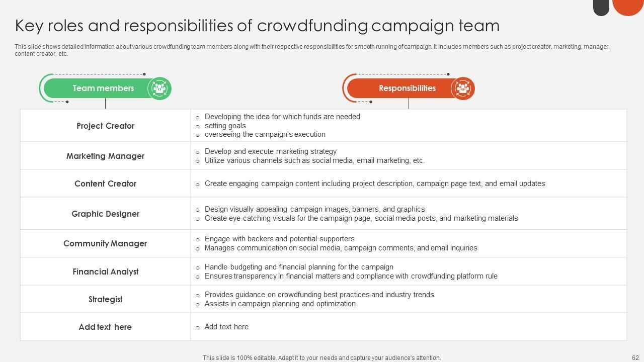Click the '100% editable' footer note
Screen dimensions: 644x362
[x=321, y=358]
